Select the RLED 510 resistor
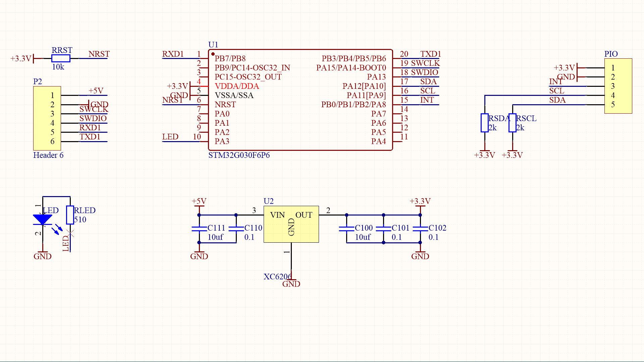This screenshot has height=362, width=644. tap(70, 215)
